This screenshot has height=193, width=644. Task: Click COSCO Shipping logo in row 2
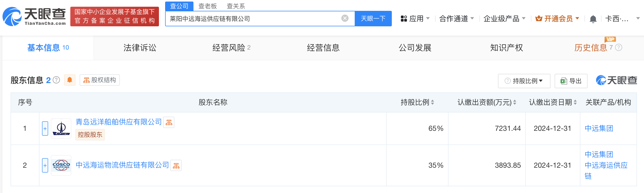61,165
